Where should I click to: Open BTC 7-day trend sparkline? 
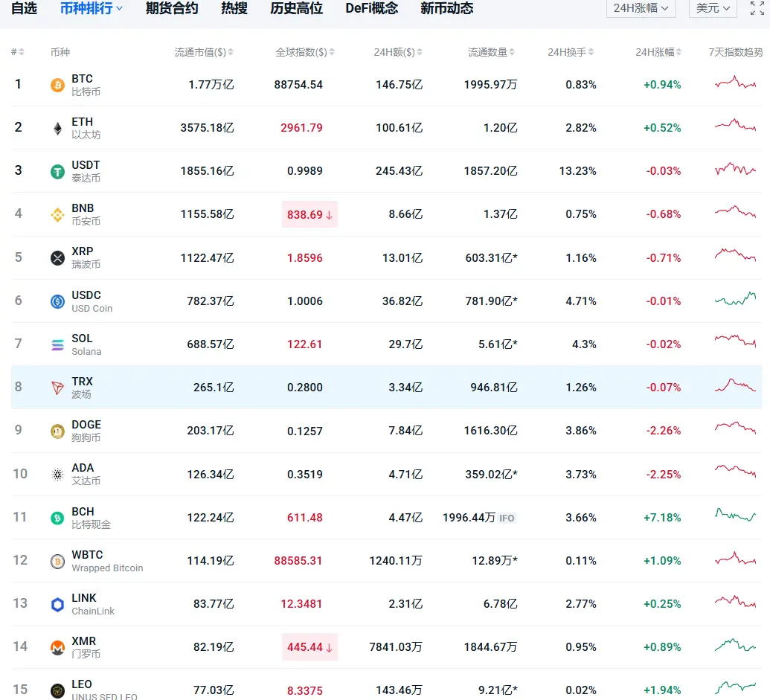(735, 83)
